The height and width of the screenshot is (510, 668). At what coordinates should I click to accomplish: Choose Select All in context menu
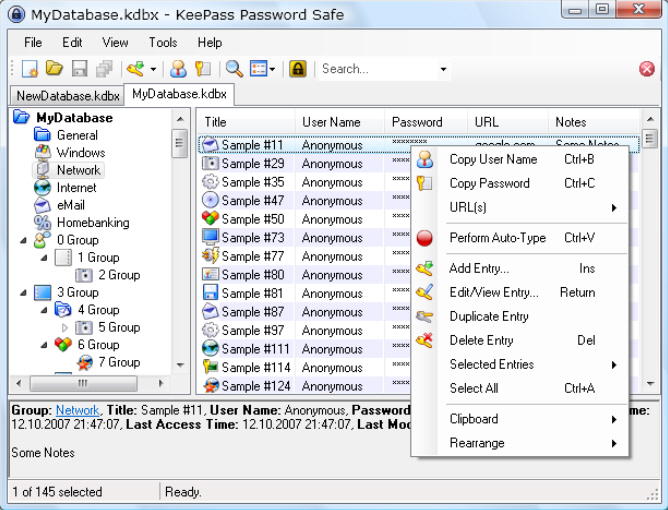(x=519, y=388)
